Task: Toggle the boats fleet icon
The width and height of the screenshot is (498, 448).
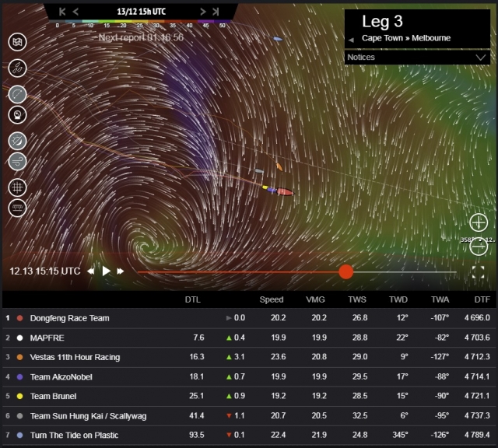Action: (17, 68)
